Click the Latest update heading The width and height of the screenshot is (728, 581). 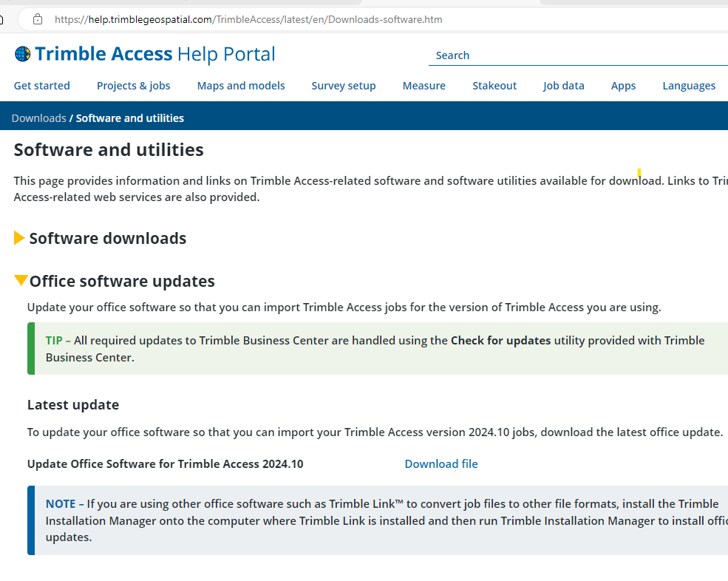coord(73,405)
